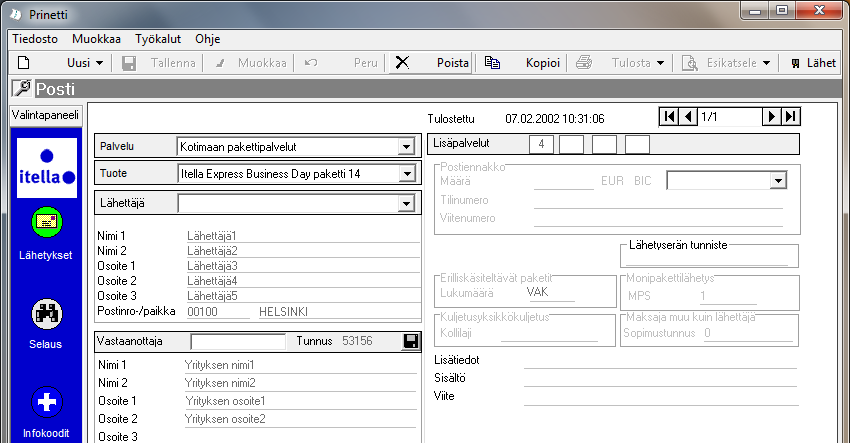Click the postal code field 00100

(x=218, y=312)
